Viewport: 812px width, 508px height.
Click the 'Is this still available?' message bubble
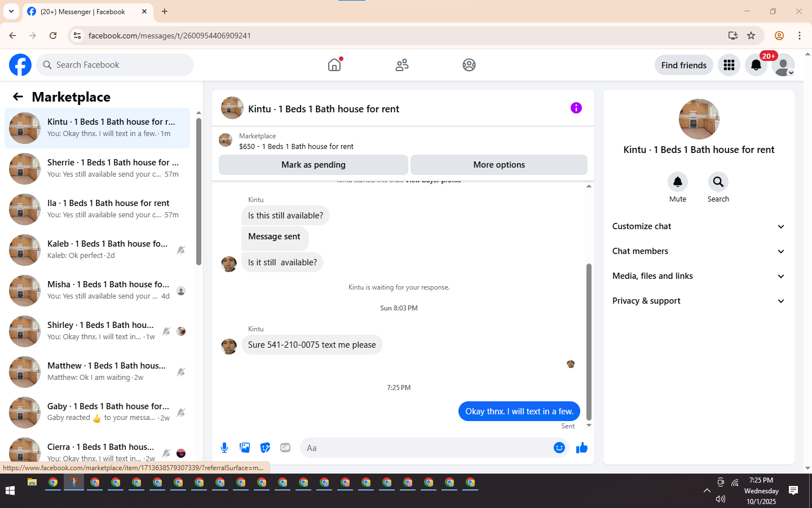pos(285,216)
